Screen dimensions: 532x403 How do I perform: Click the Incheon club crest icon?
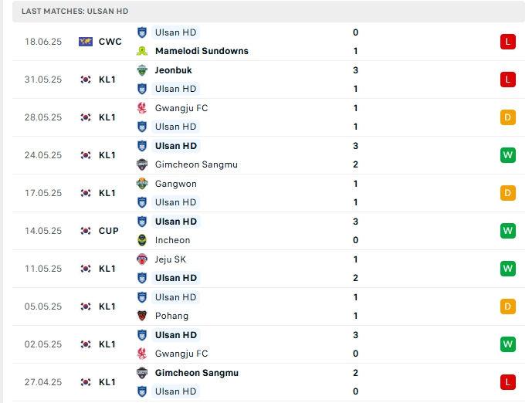142,240
